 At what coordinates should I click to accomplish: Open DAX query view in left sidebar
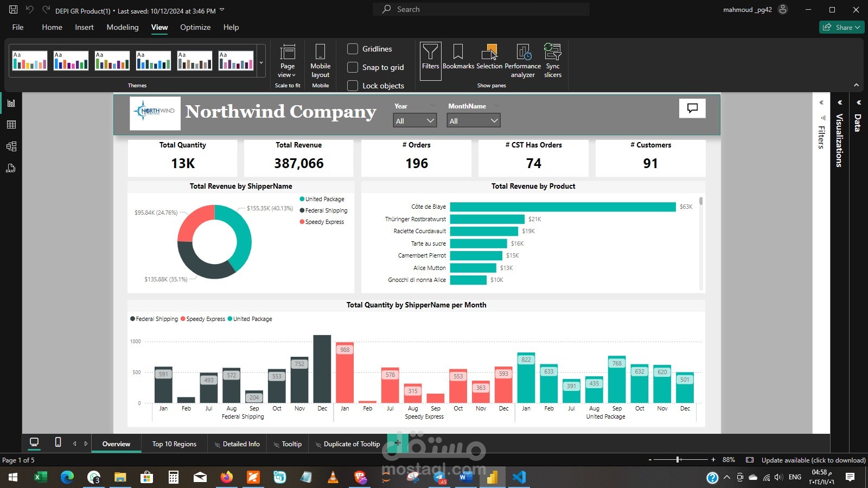11,168
